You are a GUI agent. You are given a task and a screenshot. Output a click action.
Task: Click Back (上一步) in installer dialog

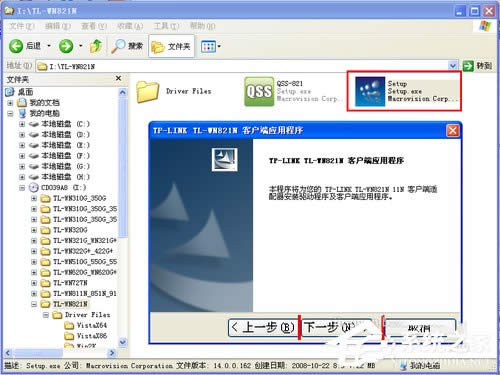(263, 327)
